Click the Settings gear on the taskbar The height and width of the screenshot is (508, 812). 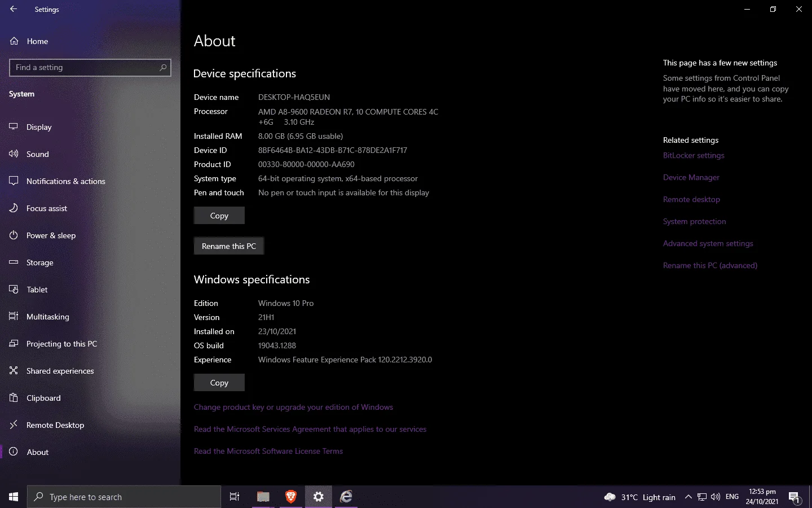click(319, 497)
